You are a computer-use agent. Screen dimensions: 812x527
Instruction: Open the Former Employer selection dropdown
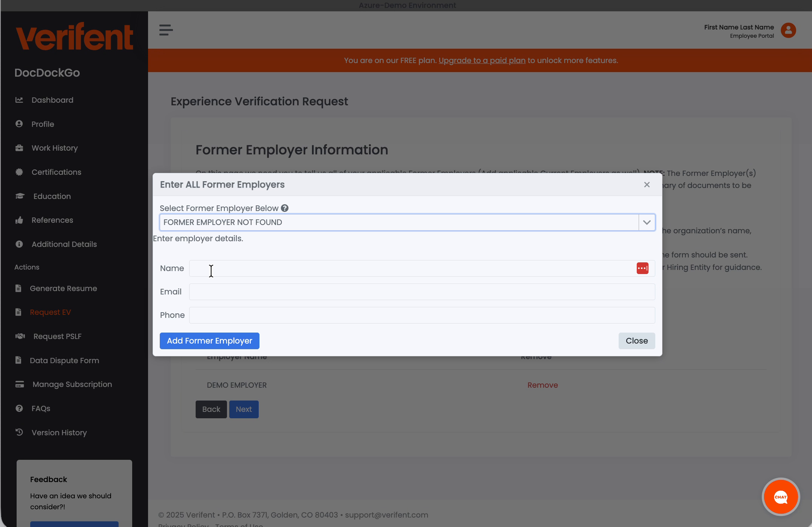tap(647, 222)
